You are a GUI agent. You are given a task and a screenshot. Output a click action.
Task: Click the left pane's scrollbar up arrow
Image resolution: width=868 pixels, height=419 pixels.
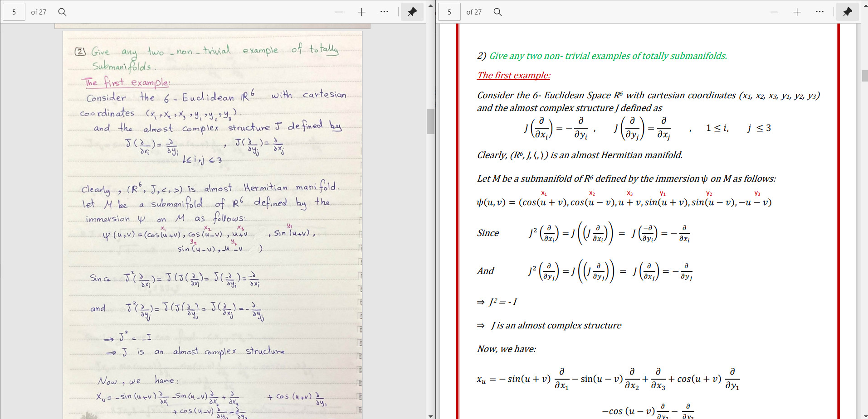pos(430,5)
